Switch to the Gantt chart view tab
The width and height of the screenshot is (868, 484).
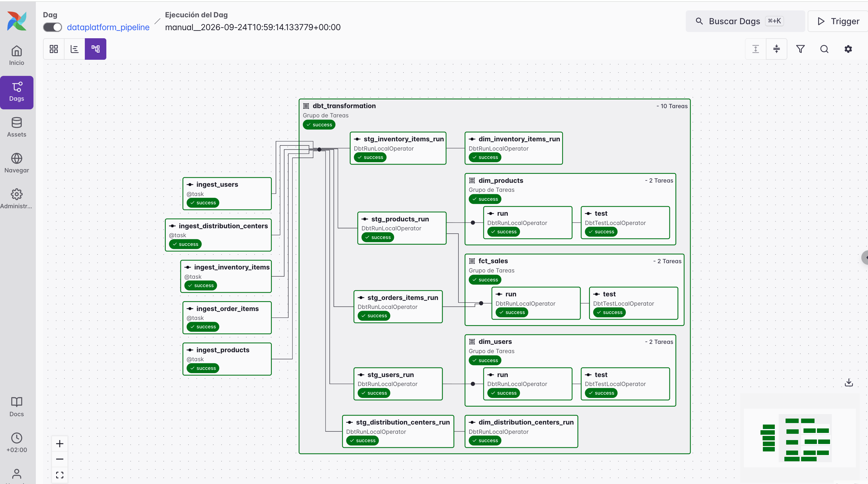click(x=74, y=49)
